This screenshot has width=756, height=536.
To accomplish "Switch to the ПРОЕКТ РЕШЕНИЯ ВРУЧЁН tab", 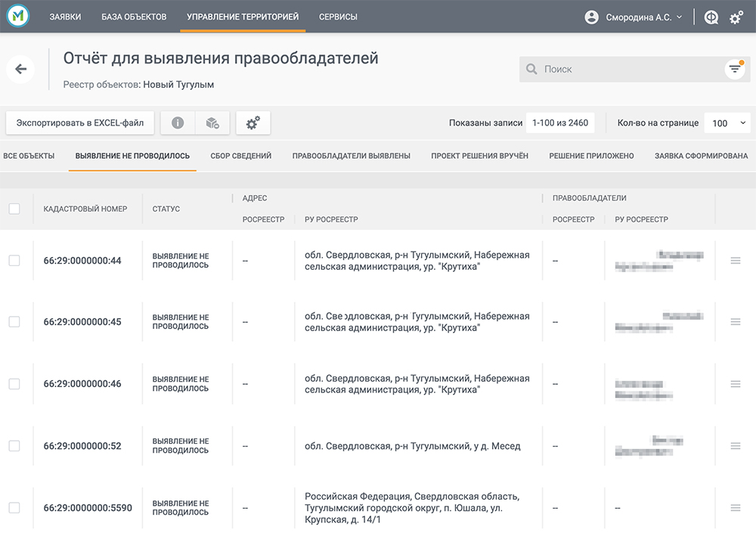I will [480, 156].
